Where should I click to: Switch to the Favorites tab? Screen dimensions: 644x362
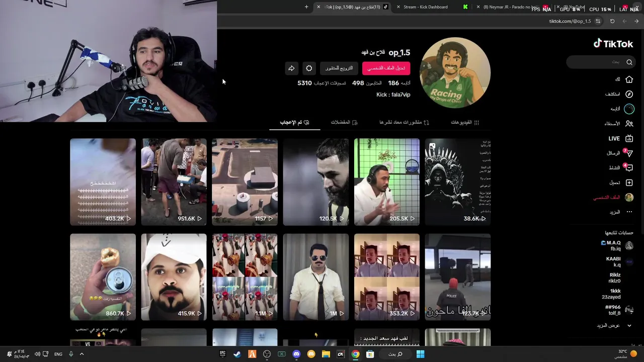tap(344, 122)
